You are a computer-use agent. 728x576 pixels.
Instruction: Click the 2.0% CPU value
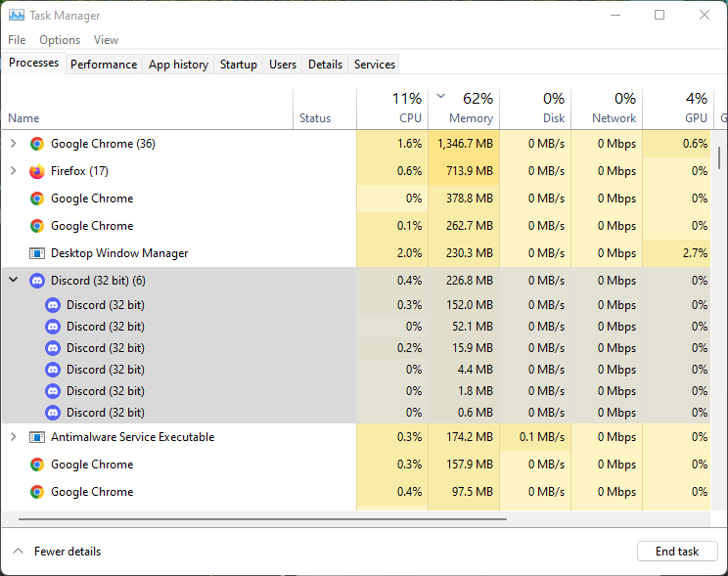point(409,253)
